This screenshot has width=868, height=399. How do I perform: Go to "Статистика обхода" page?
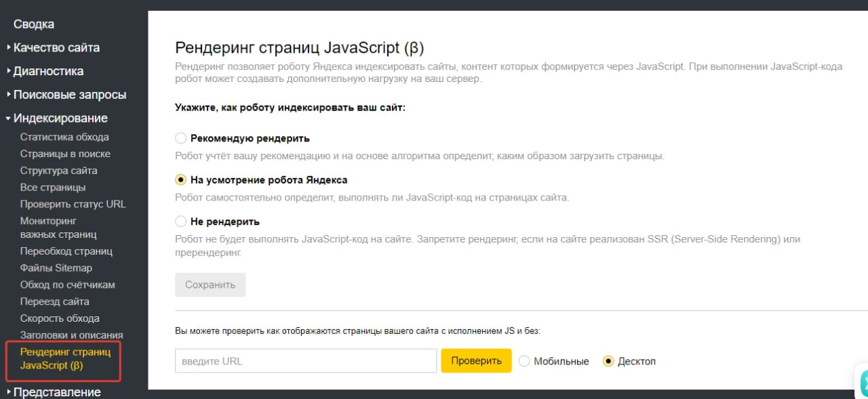pyautogui.click(x=64, y=137)
